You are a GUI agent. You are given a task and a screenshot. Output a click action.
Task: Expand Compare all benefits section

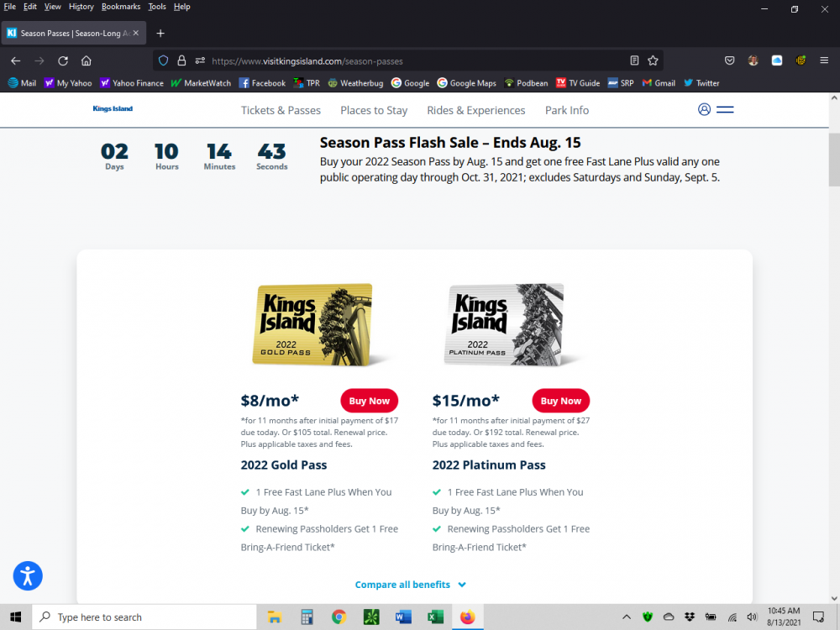[410, 585]
